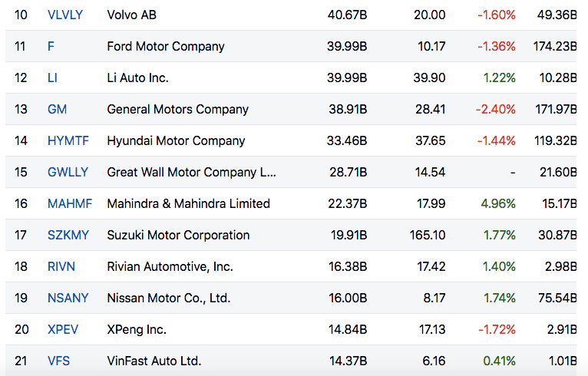Open the HYMTF stock page
Image resolution: width=588 pixels, height=376 pixels.
pyautogui.click(x=67, y=140)
